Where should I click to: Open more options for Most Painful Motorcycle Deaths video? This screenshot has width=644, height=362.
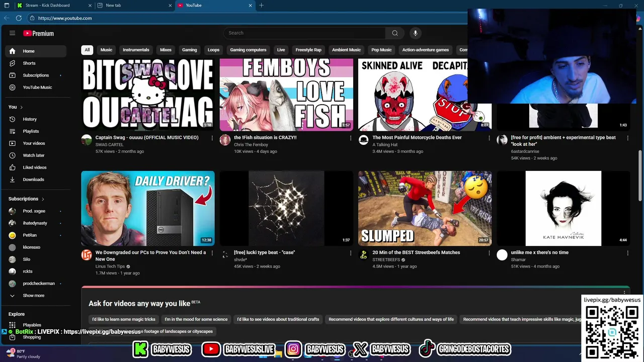click(x=489, y=138)
